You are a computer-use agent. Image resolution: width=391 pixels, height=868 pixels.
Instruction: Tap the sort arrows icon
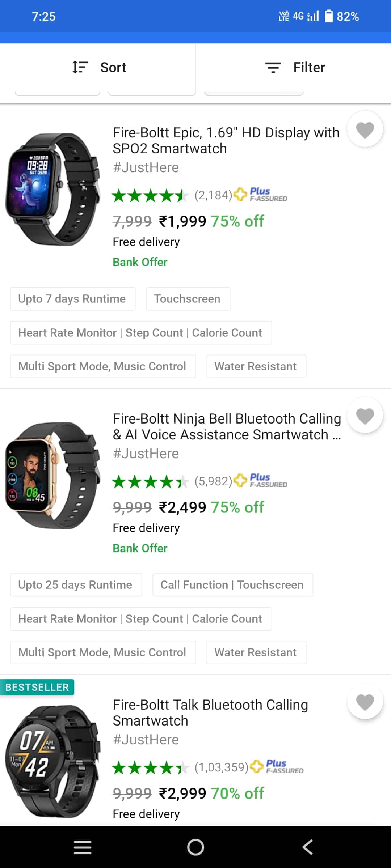coord(80,67)
